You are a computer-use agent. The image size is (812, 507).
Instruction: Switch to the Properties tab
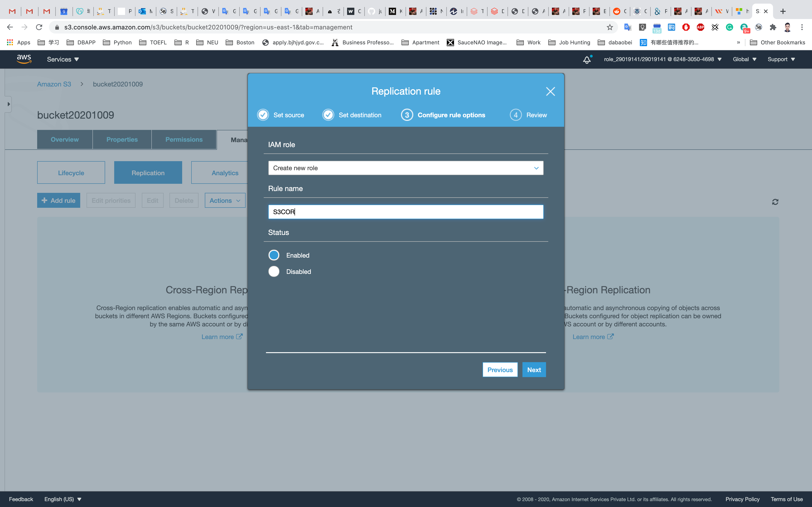point(122,139)
